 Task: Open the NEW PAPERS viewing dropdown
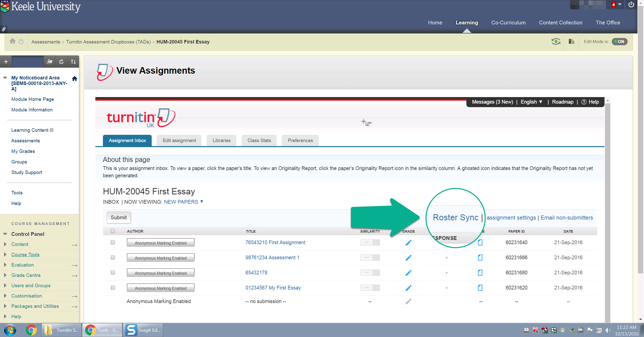[184, 202]
